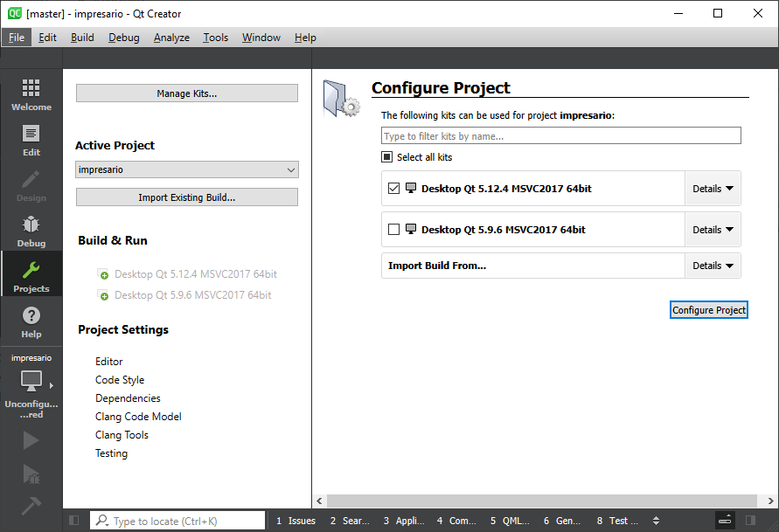Click the Qt Creator title bar logo

15,13
